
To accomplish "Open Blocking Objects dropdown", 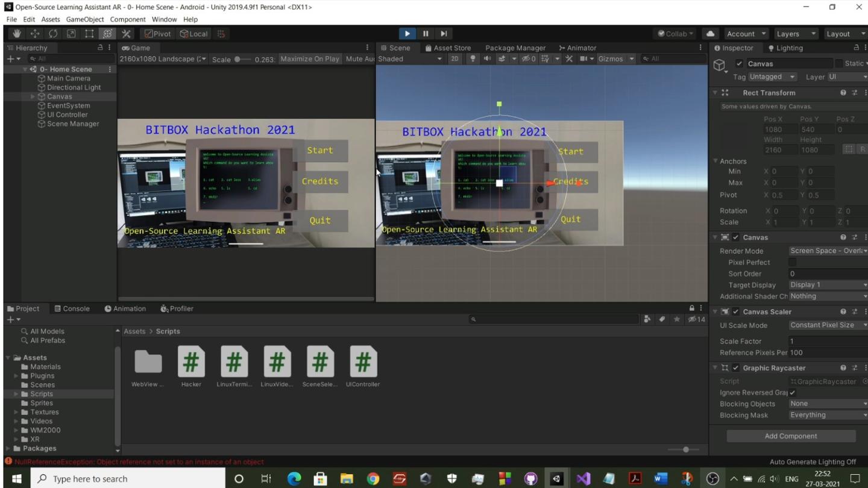I will point(828,404).
